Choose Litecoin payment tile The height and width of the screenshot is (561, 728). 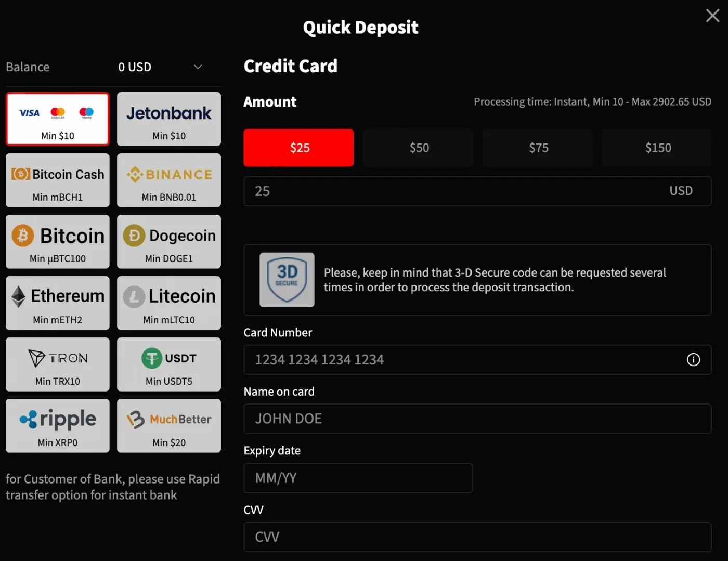tap(169, 303)
